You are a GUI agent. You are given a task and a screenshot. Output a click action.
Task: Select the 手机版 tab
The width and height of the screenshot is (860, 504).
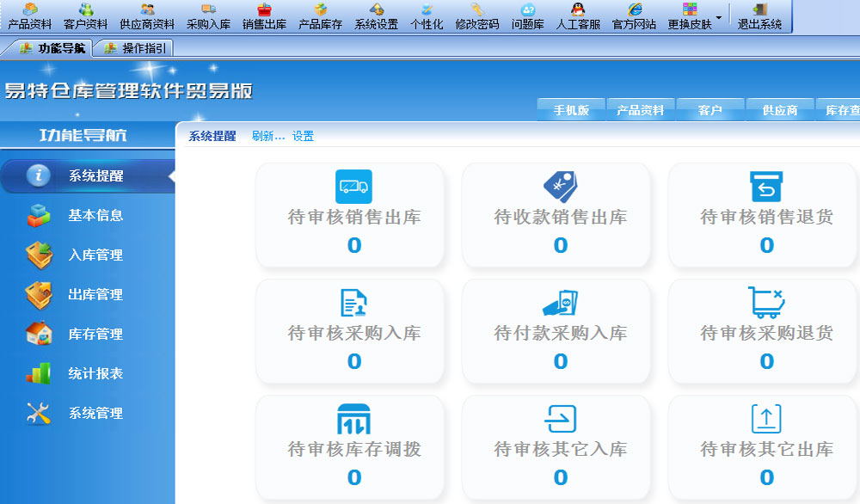point(571,110)
